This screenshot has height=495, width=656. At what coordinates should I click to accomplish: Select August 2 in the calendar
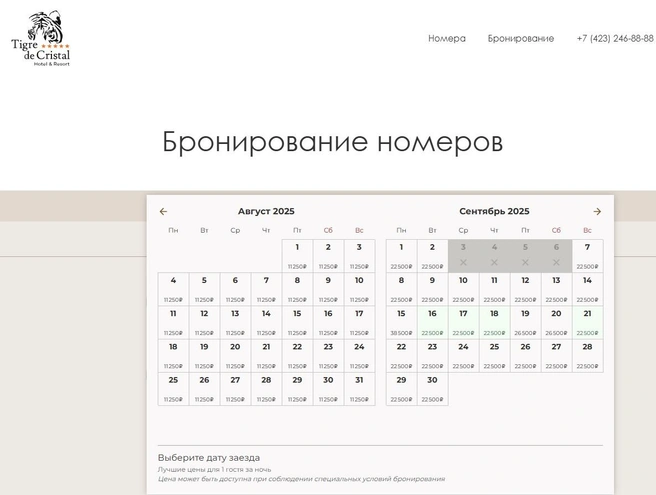click(x=328, y=256)
